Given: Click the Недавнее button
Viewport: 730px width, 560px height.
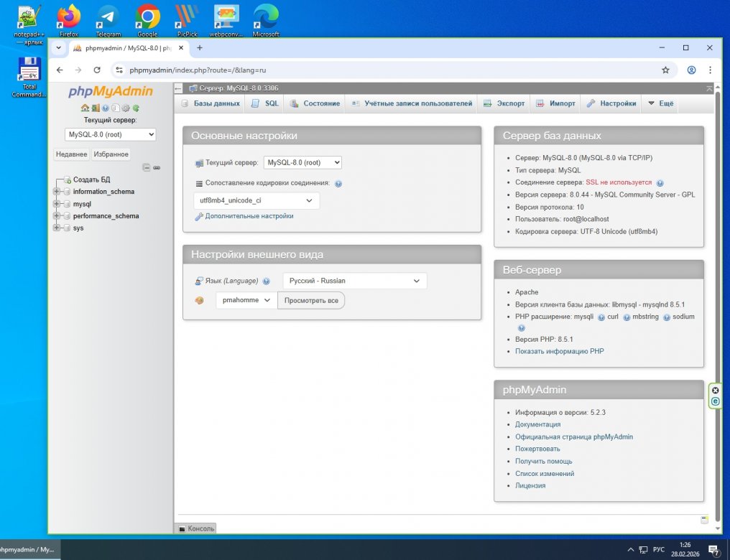Looking at the screenshot, I should click(x=71, y=154).
